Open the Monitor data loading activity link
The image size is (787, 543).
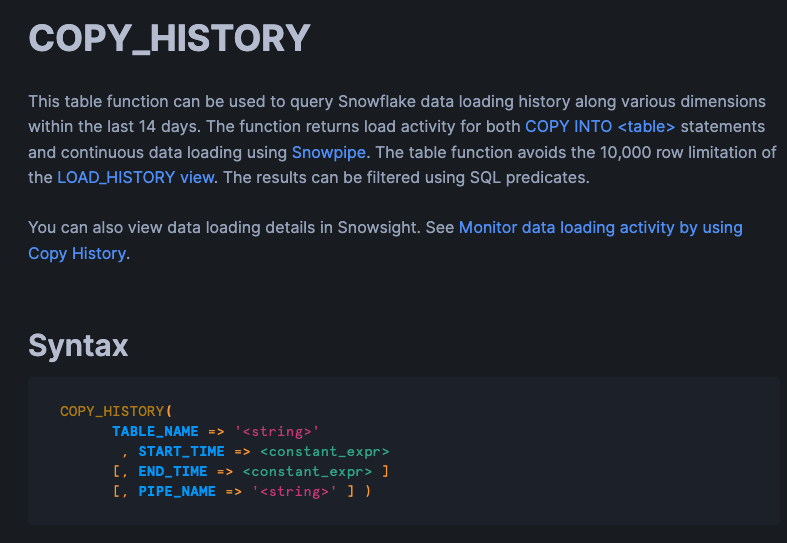(x=600, y=227)
